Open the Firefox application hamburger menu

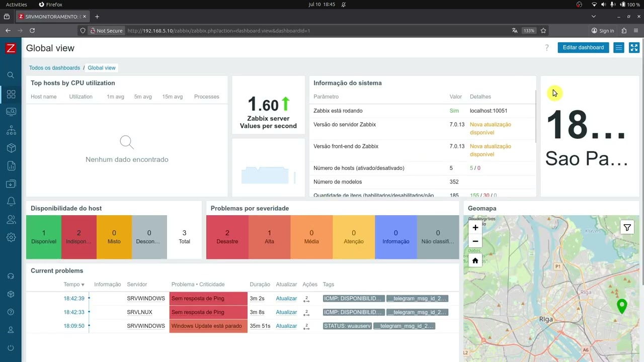pyautogui.click(x=636, y=31)
